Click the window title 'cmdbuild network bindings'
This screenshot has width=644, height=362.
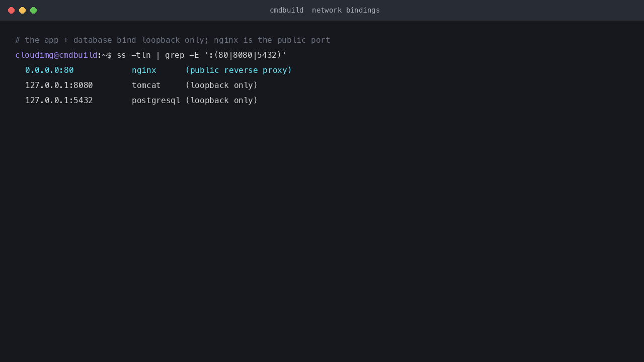(x=325, y=10)
